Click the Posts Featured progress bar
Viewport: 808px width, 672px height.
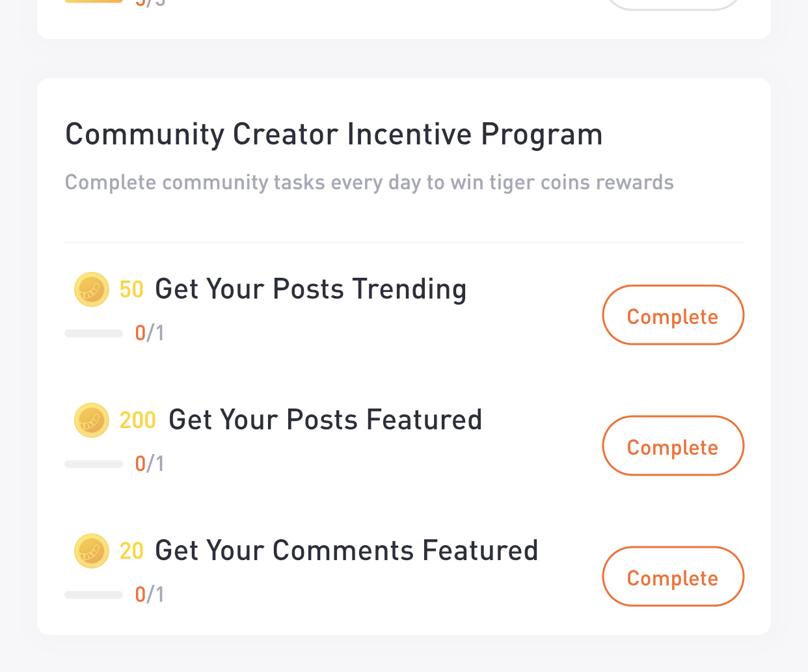pyautogui.click(x=94, y=464)
